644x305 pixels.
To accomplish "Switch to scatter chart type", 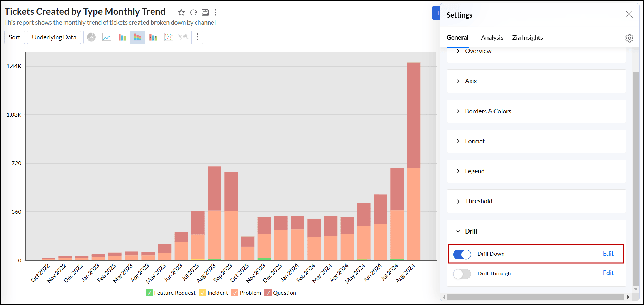I will tap(168, 37).
